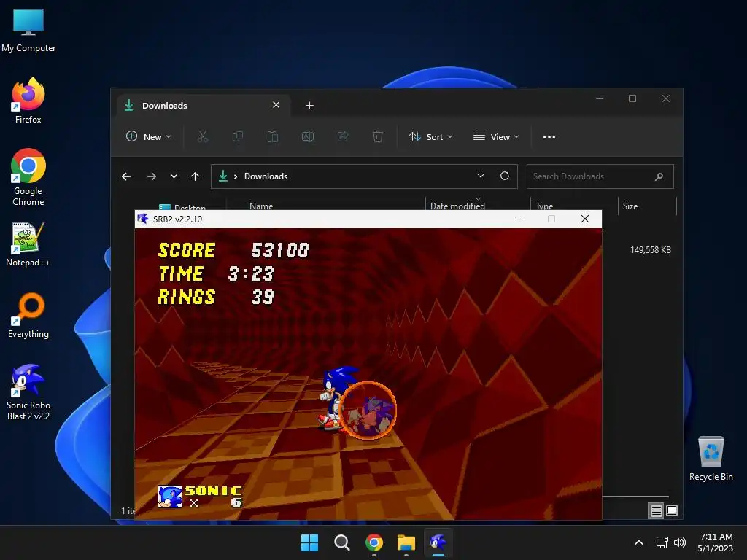Launch Everything search desktop shortcut
Viewport: 747px width, 560px height.
(28, 315)
